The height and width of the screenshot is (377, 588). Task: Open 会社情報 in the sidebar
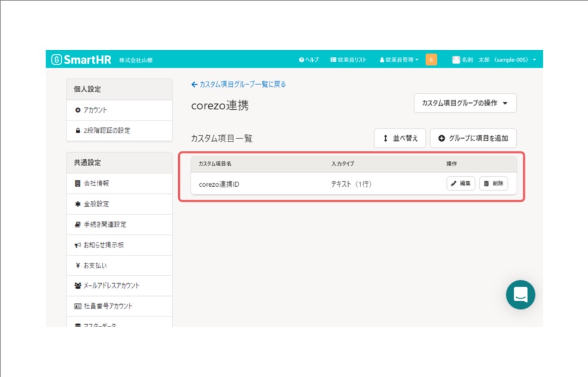coord(119,183)
